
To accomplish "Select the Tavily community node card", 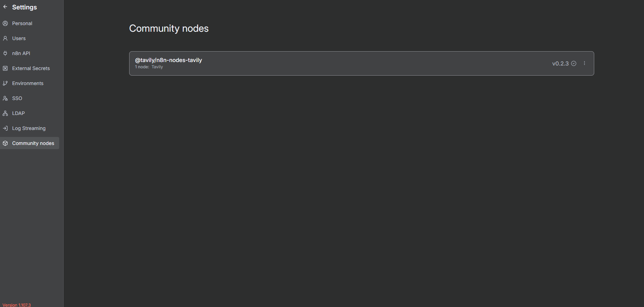I will coord(361,63).
